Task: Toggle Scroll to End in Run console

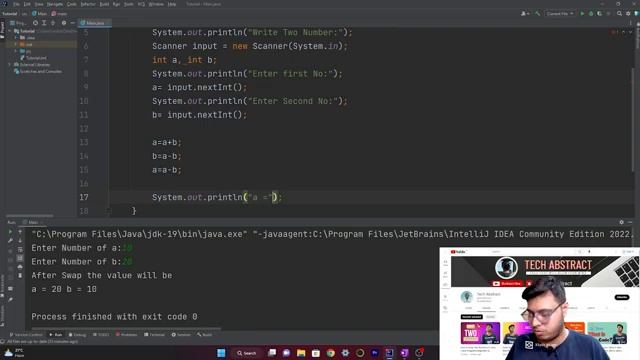Action: pyautogui.click(x=20, y=258)
